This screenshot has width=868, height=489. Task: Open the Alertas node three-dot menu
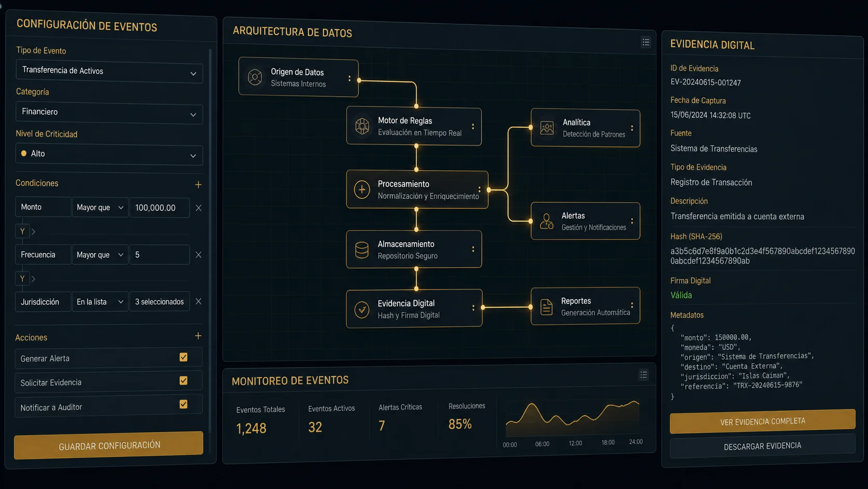pyautogui.click(x=632, y=221)
